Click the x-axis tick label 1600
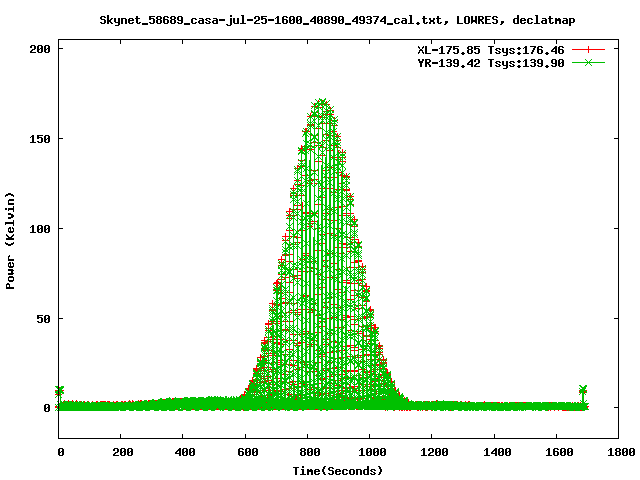 click(x=559, y=452)
